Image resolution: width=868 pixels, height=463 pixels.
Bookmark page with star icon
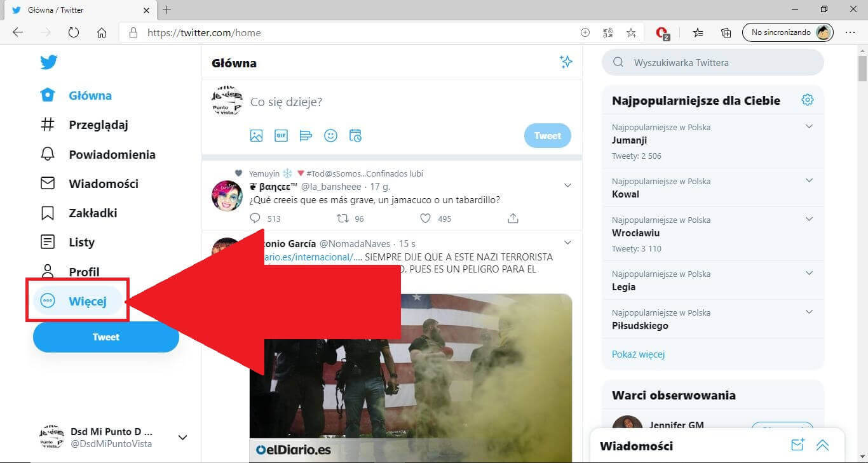631,32
